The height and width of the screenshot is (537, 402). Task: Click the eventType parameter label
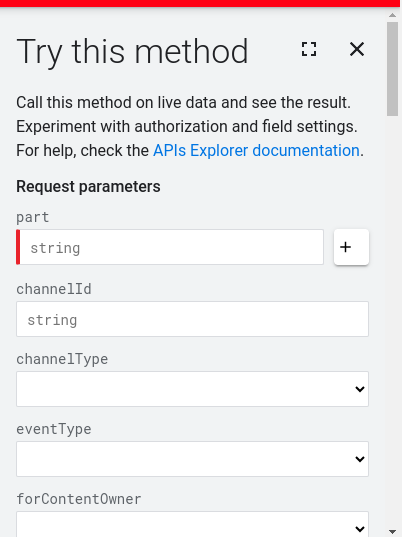point(54,429)
